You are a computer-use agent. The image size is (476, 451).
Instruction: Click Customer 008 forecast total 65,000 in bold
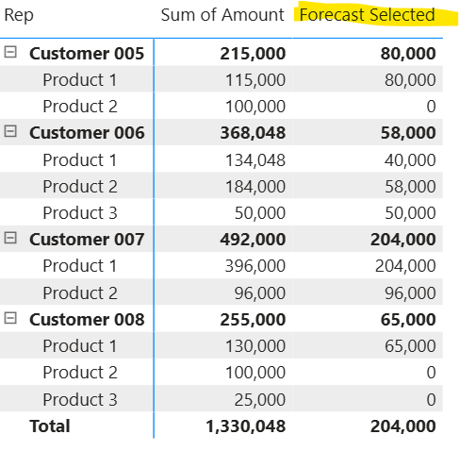click(x=408, y=319)
